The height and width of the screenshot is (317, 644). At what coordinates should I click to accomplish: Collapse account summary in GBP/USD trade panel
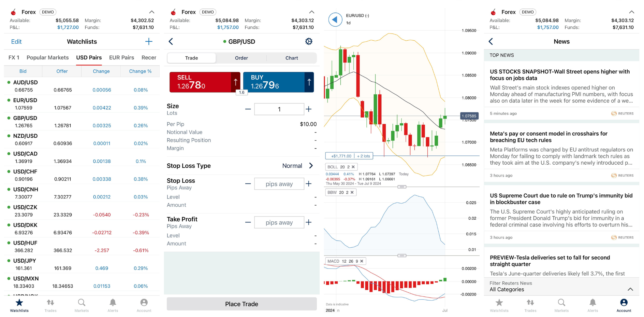311,12
